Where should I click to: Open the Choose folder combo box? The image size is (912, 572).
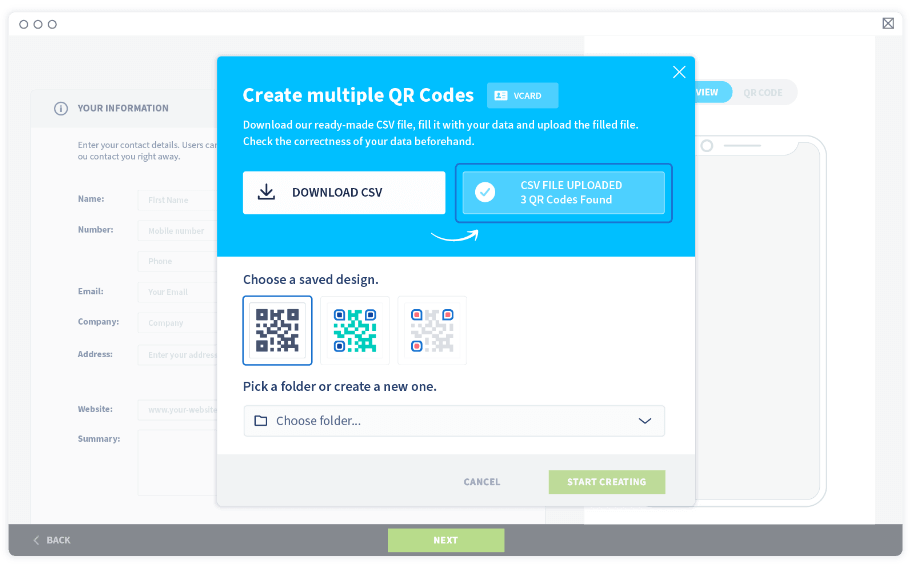point(454,421)
